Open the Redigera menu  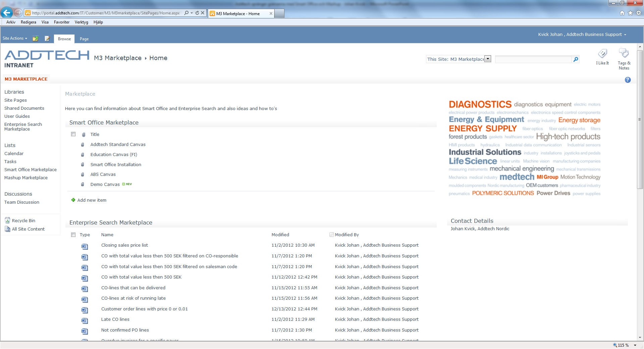[x=29, y=22]
